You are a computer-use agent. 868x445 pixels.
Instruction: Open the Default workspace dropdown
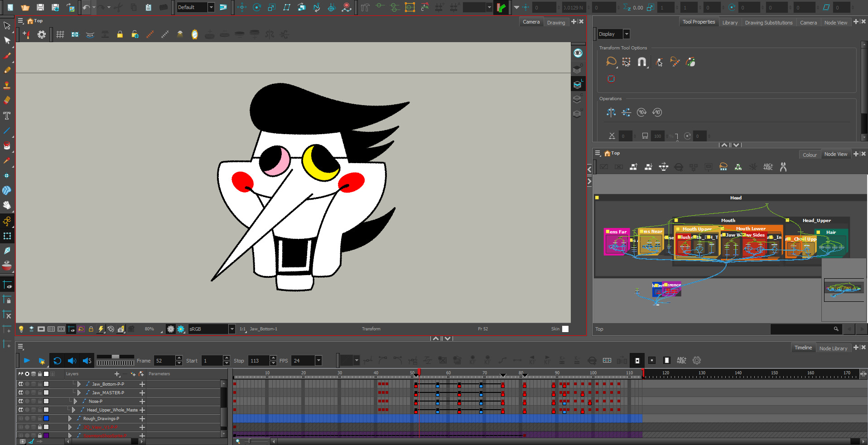pos(211,7)
